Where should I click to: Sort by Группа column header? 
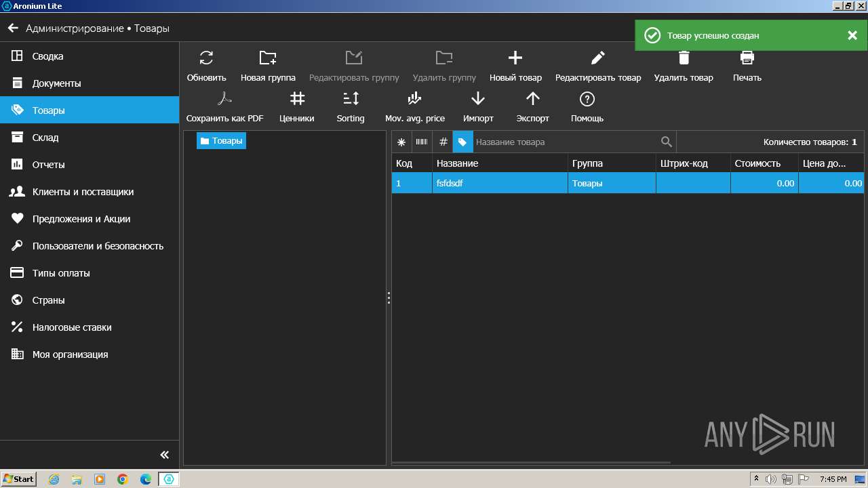point(612,163)
